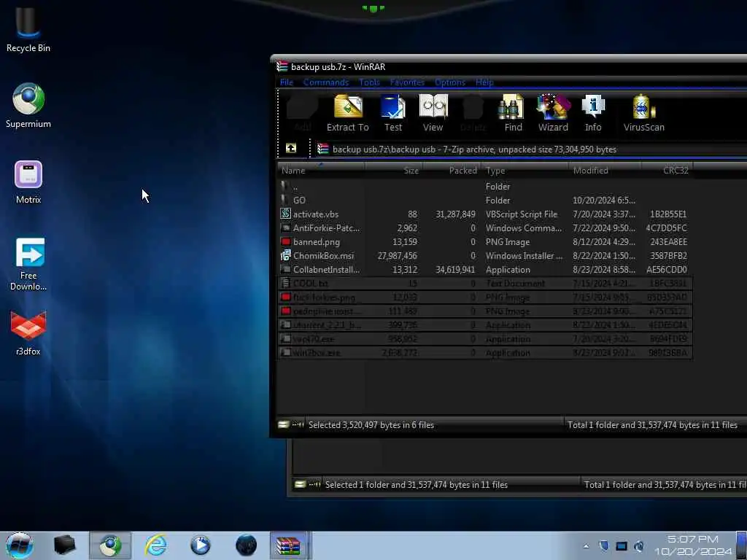Select the Motrix desktop icon
Viewport: 747px width, 560px height.
tap(28, 182)
